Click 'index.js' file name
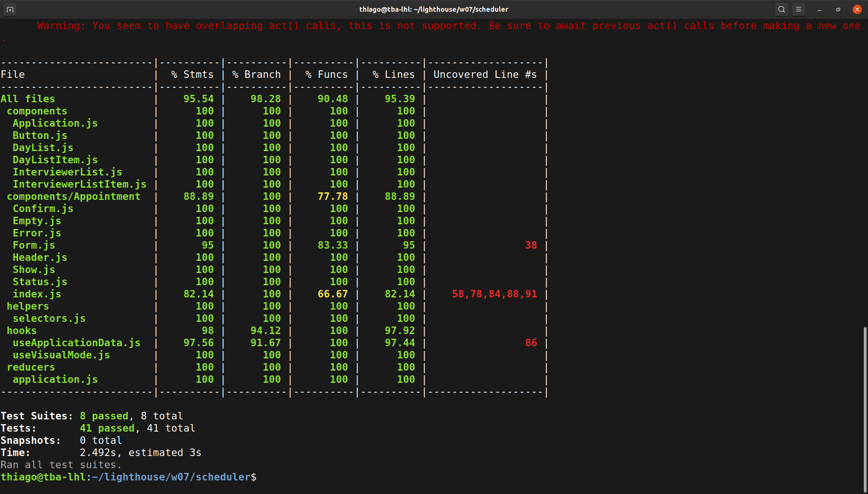The height and width of the screenshot is (494, 868). [37, 294]
